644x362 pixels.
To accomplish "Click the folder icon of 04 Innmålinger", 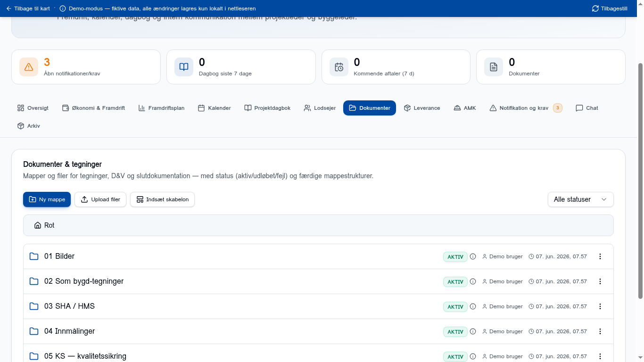I will coord(34,331).
